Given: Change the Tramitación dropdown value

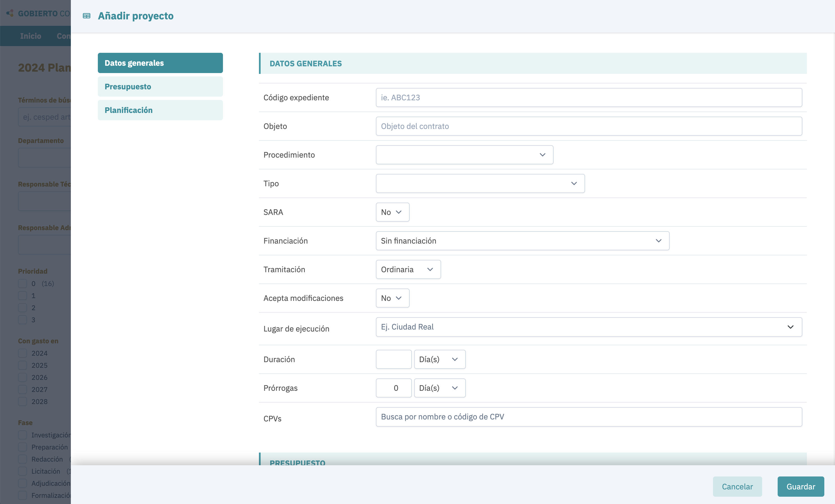Looking at the screenshot, I should click(x=408, y=270).
